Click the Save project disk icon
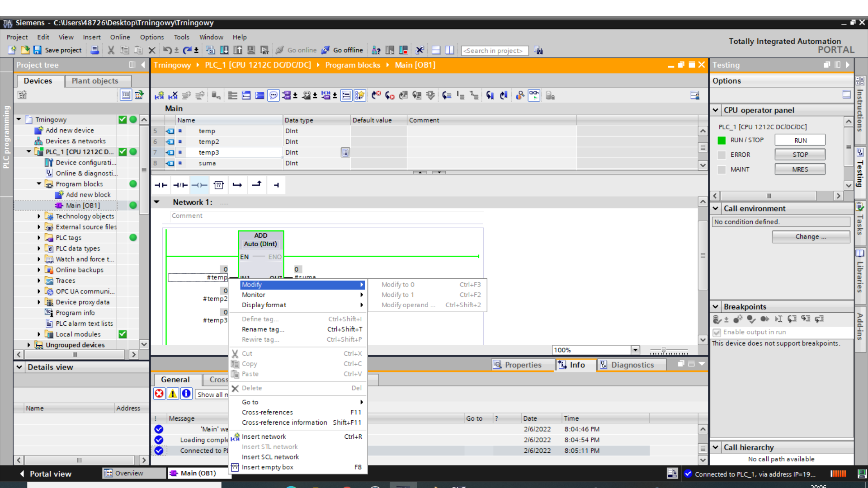 (38, 50)
